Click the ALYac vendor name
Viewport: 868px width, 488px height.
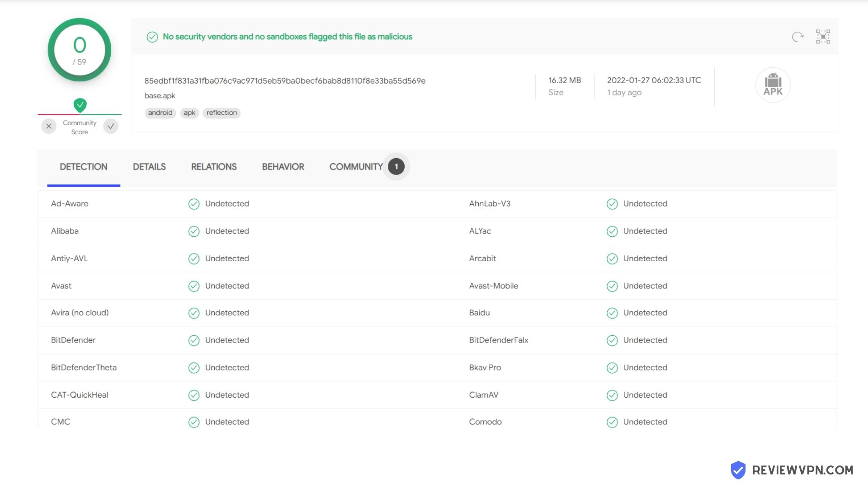click(480, 231)
